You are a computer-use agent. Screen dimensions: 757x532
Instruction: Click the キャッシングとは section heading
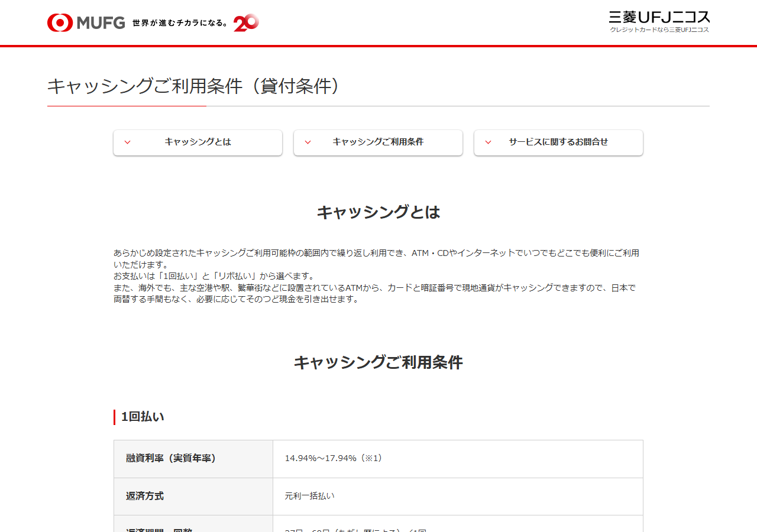[x=378, y=212]
